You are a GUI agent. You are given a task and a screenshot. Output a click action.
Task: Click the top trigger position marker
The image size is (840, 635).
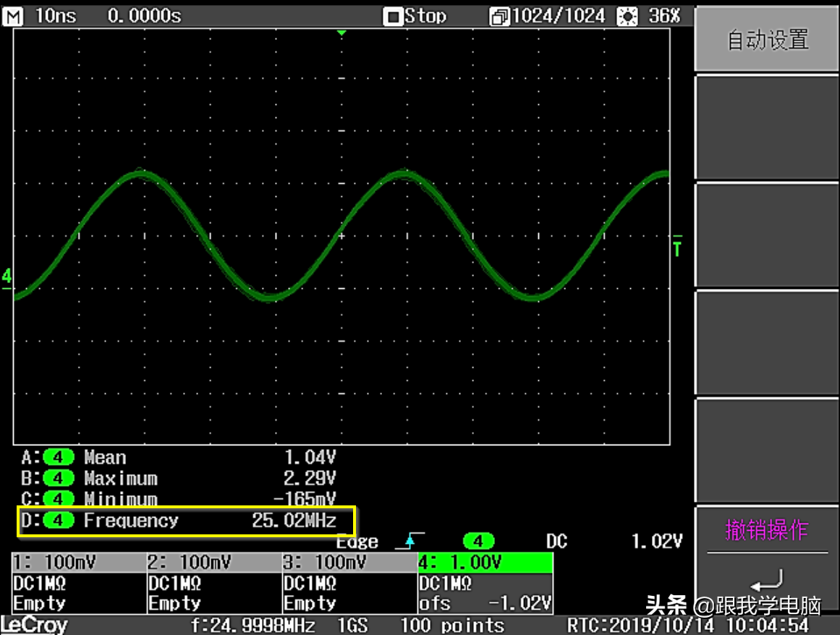click(x=341, y=33)
